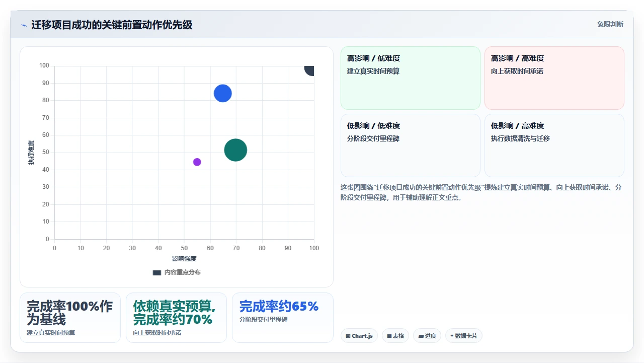Open the 高影响 / 低难度 quadrant card
Image resolution: width=644 pixels, height=363 pixels.
tap(411, 78)
